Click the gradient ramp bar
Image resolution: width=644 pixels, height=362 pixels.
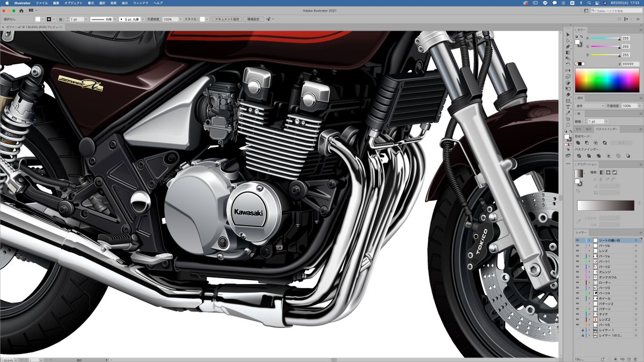point(606,205)
